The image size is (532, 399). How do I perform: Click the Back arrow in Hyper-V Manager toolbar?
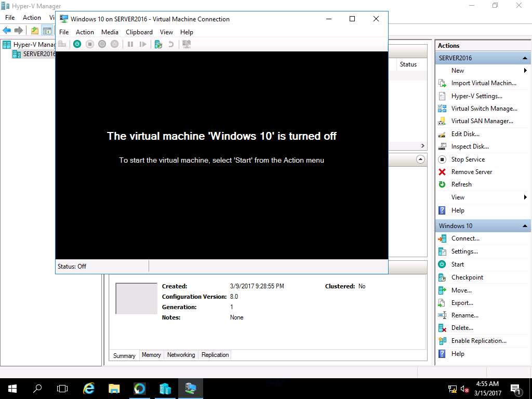(7, 31)
